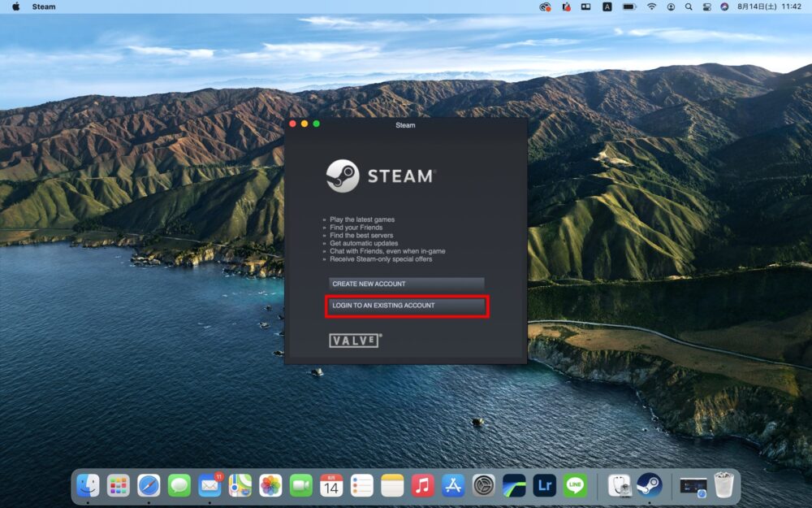Viewport: 812px width, 508px height.
Task: Launch LINE from the Dock
Action: [x=575, y=486]
